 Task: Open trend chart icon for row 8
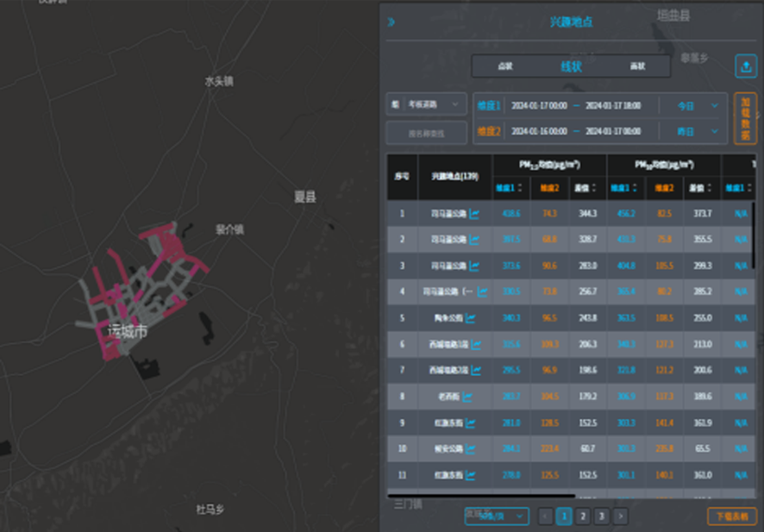467,397
